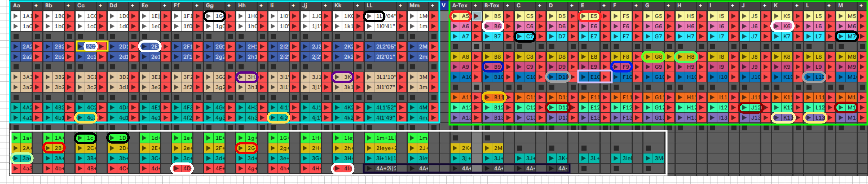
Task: Select the Kk track header
Action: pyautogui.click(x=343, y=5)
